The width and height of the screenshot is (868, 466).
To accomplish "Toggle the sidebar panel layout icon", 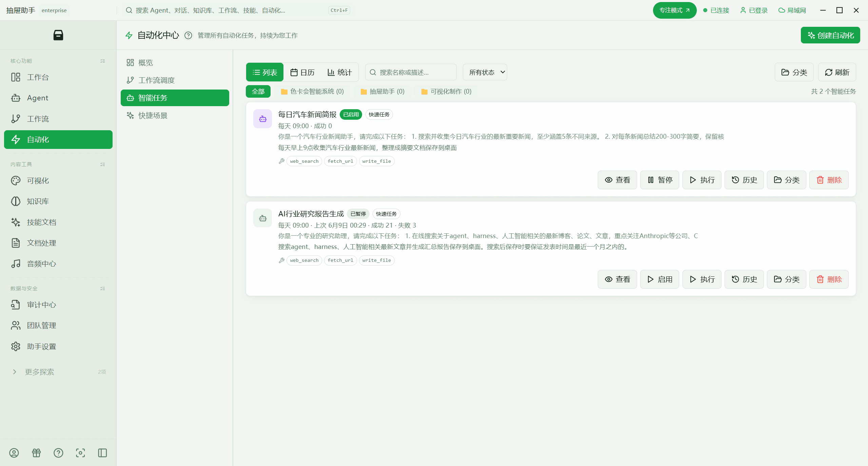I will pyautogui.click(x=102, y=453).
